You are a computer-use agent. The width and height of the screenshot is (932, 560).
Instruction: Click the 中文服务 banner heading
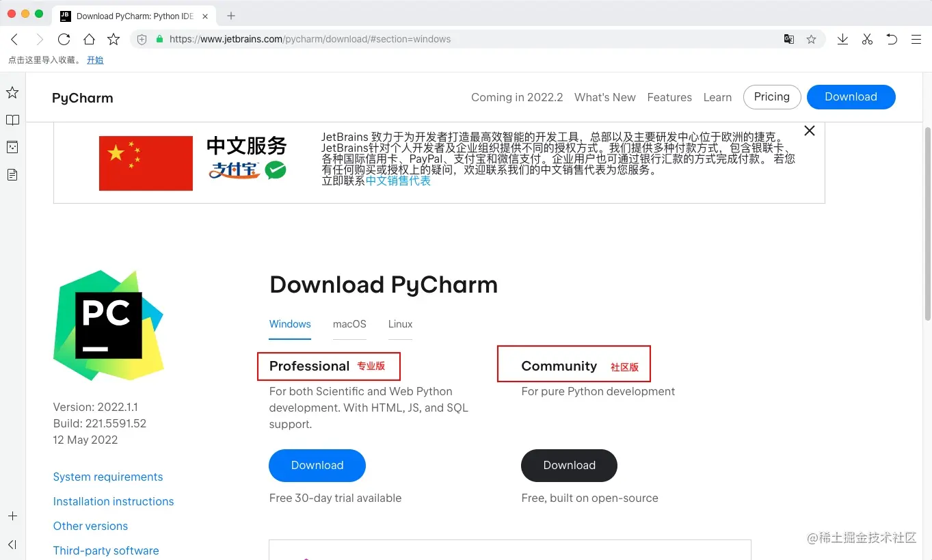pos(247,146)
